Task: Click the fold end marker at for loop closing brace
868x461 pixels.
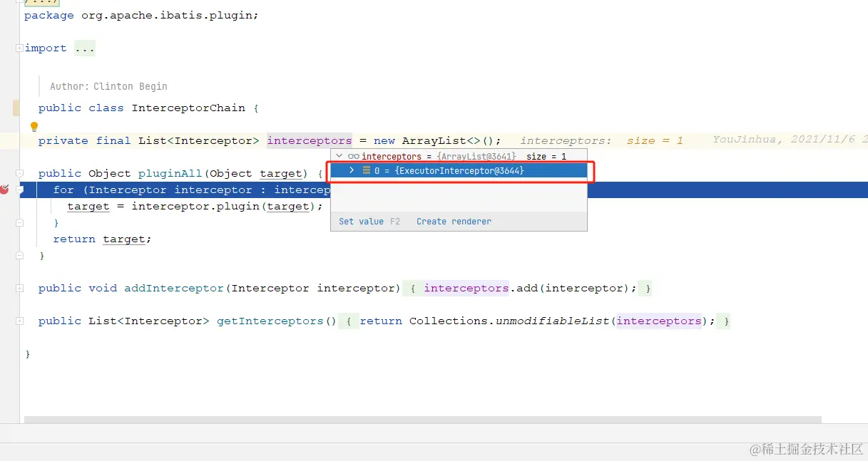Action: coord(19,222)
